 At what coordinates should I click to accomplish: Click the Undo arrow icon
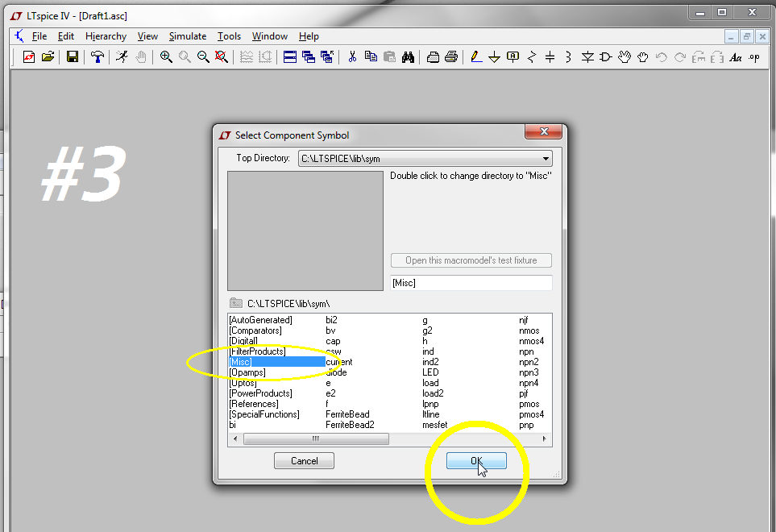[x=662, y=57]
